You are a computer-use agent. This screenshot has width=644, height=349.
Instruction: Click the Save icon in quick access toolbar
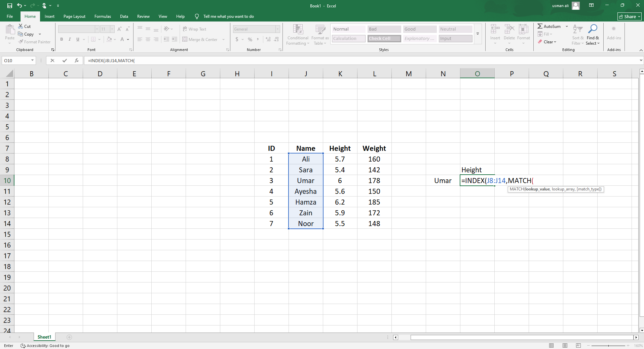(10, 6)
